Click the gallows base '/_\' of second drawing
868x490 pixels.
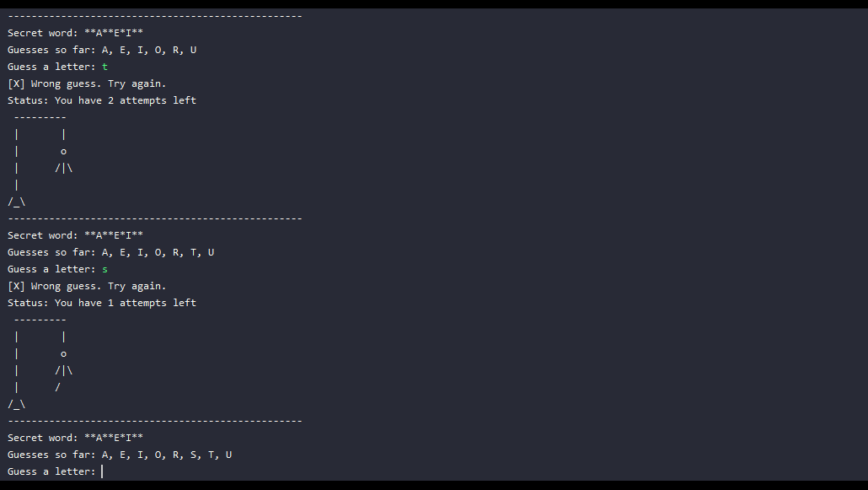click(x=17, y=404)
